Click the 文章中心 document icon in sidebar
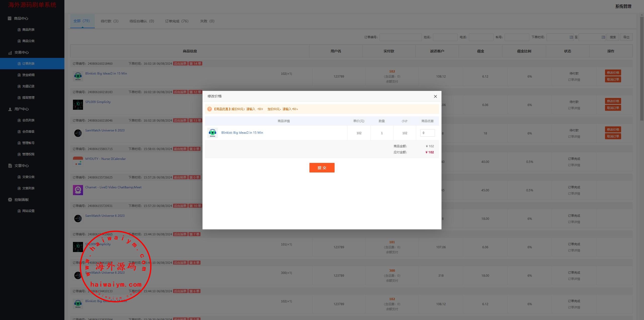The width and height of the screenshot is (644, 320). click(10, 166)
